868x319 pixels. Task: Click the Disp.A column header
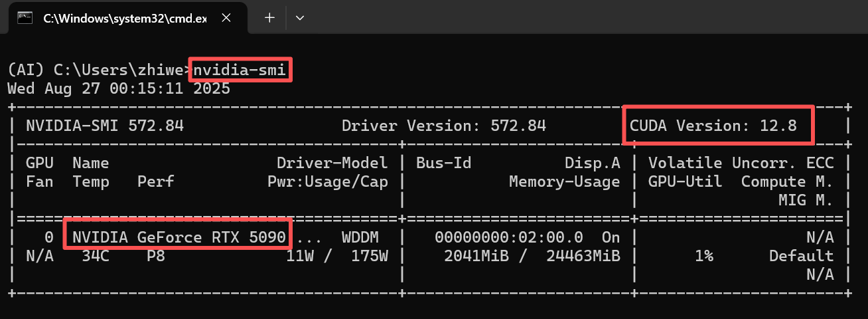tap(593, 163)
